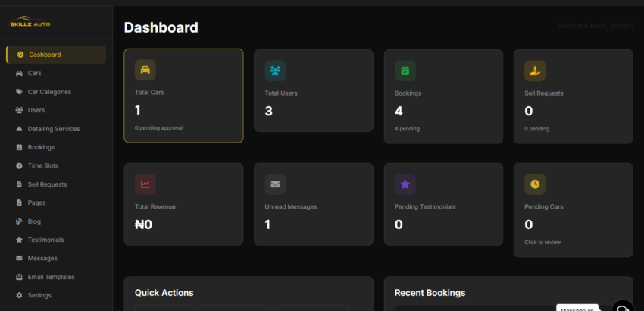This screenshot has width=644, height=311.
Task: Click the 'Message us' chat tooltip
Action: pyautogui.click(x=577, y=309)
